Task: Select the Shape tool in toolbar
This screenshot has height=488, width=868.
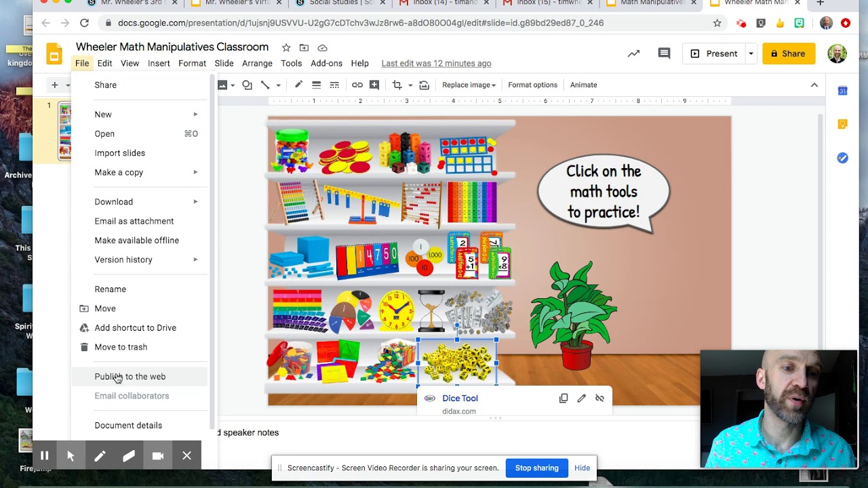Action: (x=248, y=85)
